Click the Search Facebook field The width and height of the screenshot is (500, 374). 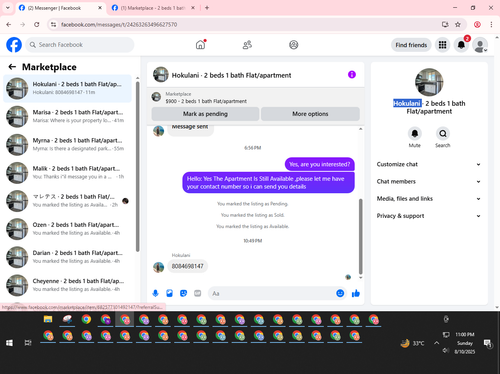(x=80, y=45)
